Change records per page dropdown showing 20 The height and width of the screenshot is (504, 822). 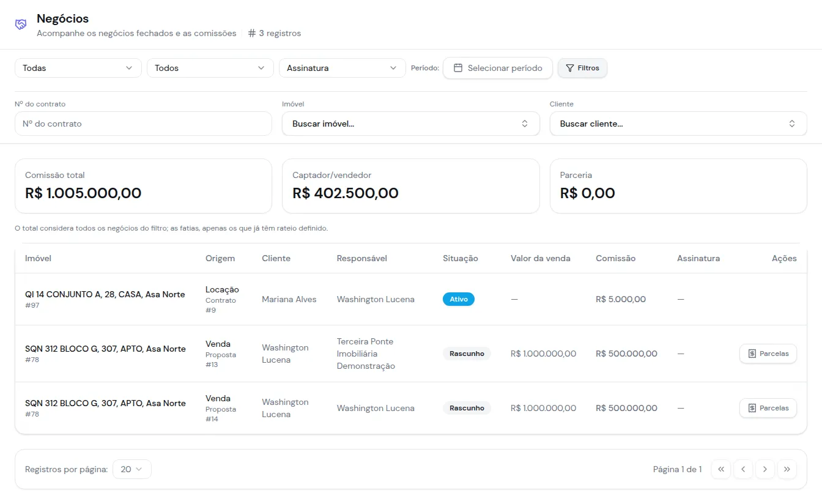(x=132, y=469)
